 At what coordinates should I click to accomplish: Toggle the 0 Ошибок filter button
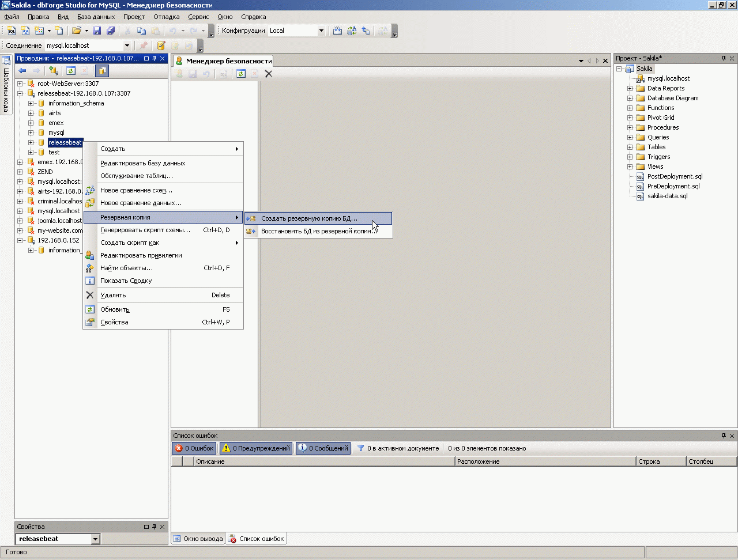click(x=194, y=448)
